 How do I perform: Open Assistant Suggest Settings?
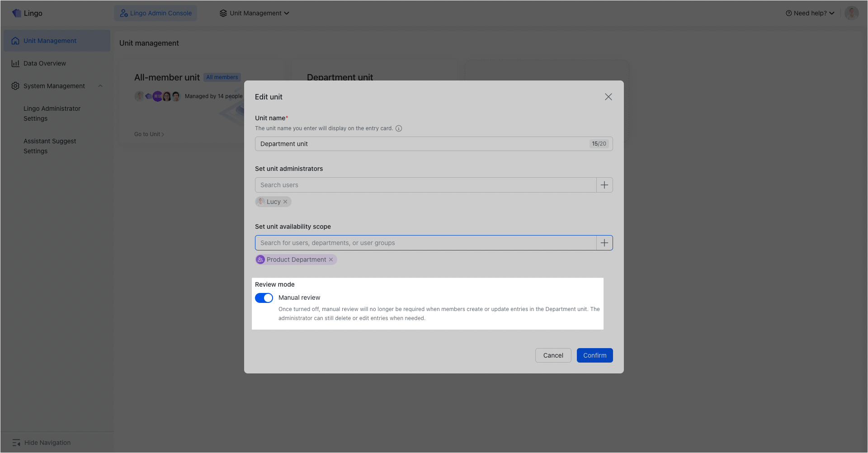[50, 146]
